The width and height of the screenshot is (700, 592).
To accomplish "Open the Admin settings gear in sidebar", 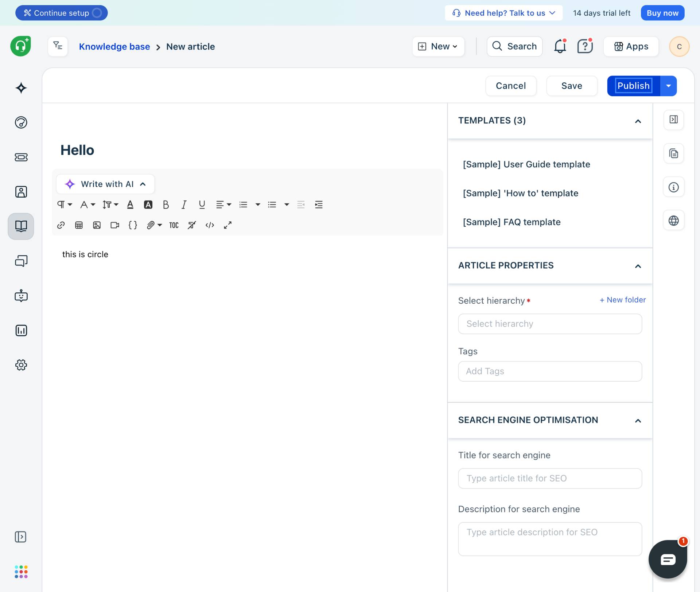I will [x=21, y=365].
